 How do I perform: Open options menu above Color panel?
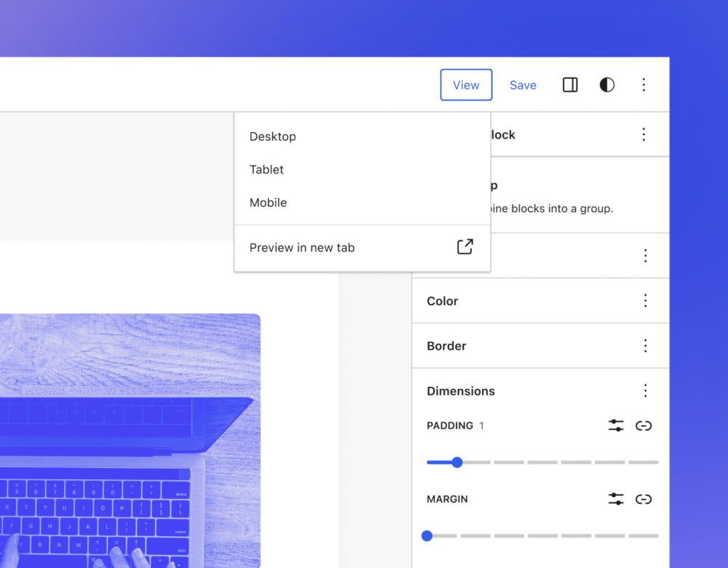[x=646, y=255]
